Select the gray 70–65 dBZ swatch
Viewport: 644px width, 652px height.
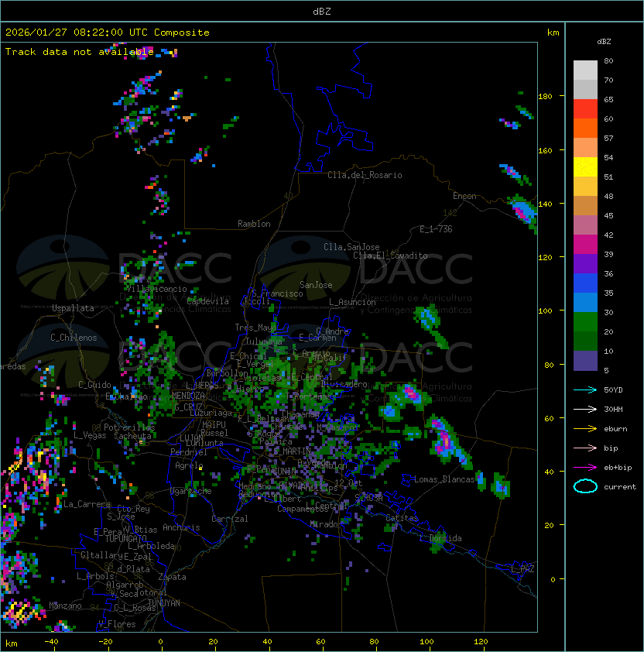tap(585, 89)
